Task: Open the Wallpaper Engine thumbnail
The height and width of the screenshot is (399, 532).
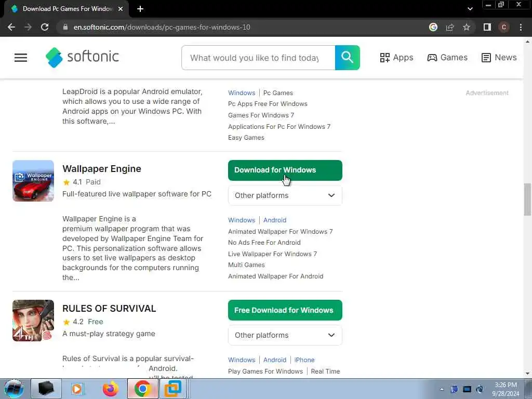Action: tap(33, 181)
